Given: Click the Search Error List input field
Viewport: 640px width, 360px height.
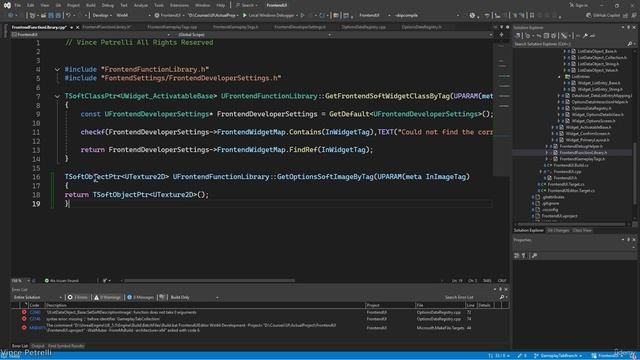Looking at the screenshot, I should pyautogui.click(x=470, y=297).
